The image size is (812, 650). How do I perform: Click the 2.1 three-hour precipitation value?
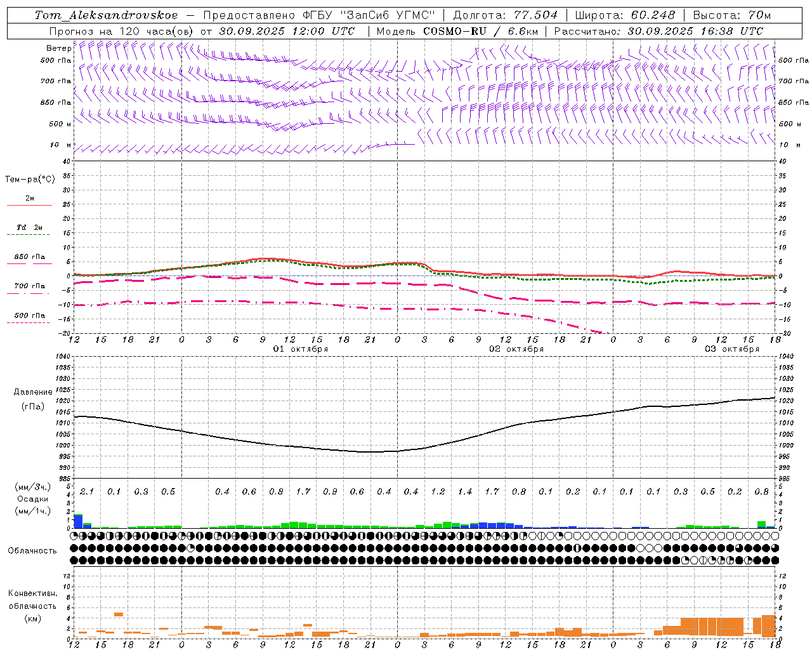click(87, 492)
